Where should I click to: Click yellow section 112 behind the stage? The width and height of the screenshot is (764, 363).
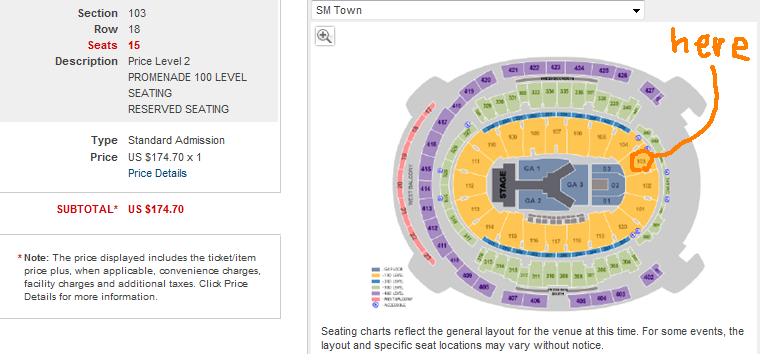point(469,186)
